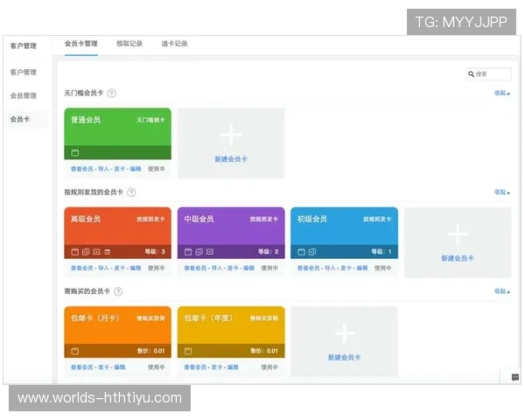Click the coupon ticket icon on the 高级会员 card
The image size is (525, 420).
click(x=96, y=252)
